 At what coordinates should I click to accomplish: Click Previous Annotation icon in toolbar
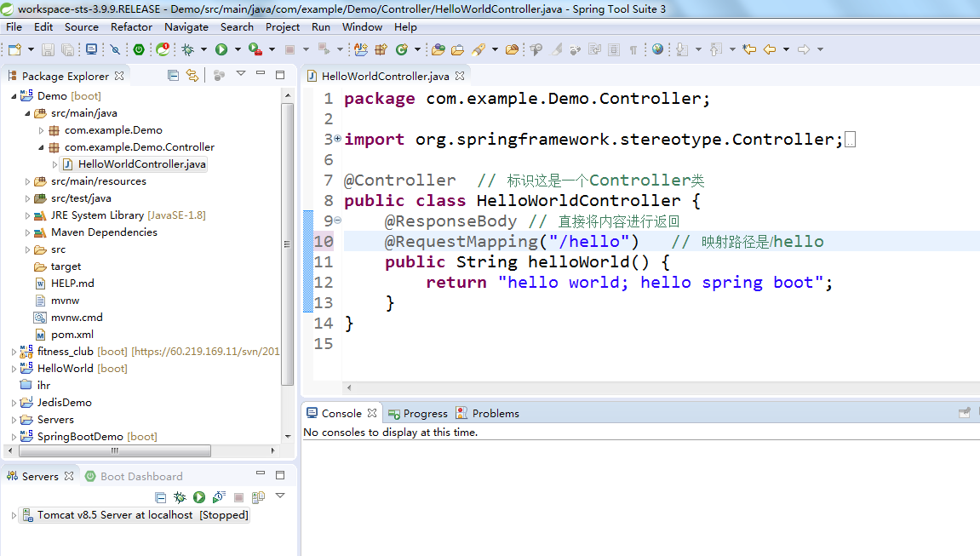[715, 49]
